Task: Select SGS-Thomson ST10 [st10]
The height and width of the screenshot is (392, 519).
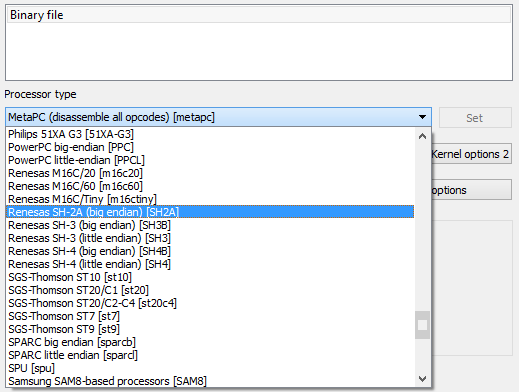Action: tap(210, 277)
